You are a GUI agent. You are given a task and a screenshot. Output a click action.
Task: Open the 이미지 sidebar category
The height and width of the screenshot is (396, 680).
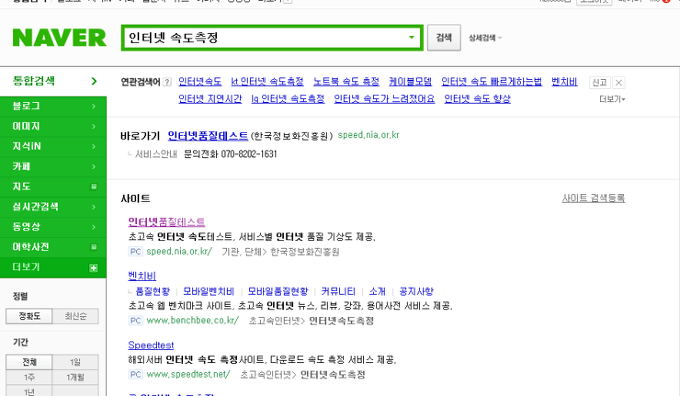pyautogui.click(x=53, y=126)
